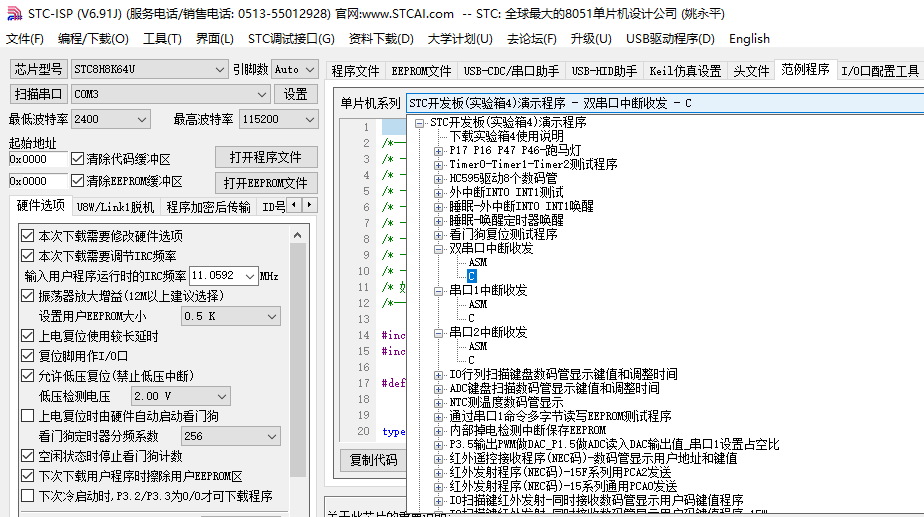
Task: Click the hardware options scrollbar up arrow
Action: tap(298, 235)
